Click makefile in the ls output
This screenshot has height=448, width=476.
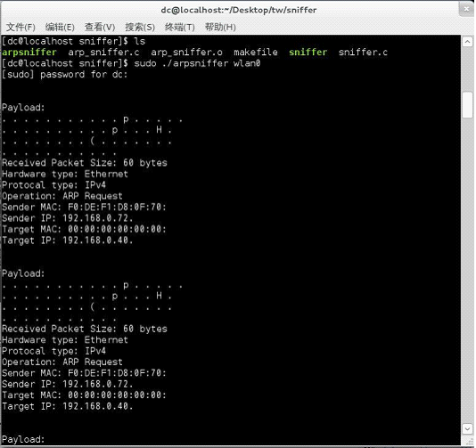[x=256, y=53]
